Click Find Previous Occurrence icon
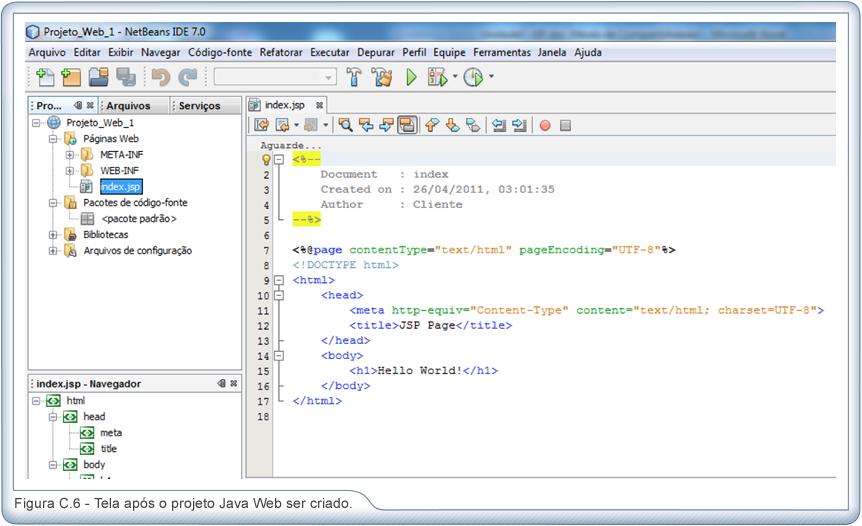The width and height of the screenshot is (862, 526). (x=366, y=125)
